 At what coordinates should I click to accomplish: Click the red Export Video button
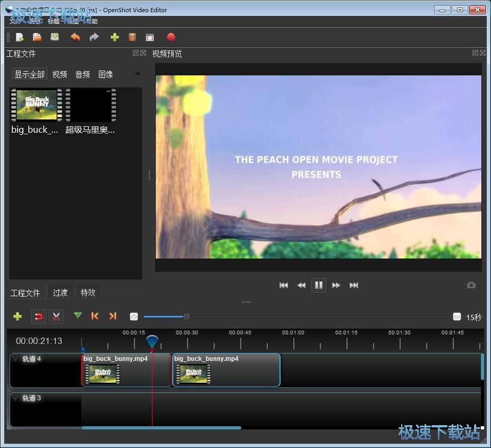click(x=171, y=37)
